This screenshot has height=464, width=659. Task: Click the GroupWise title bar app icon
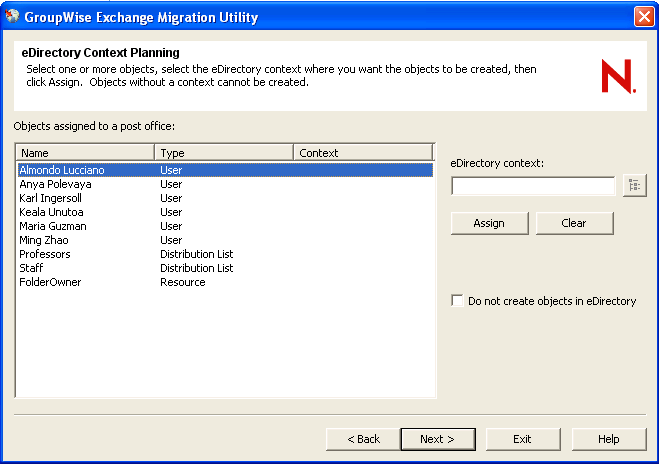(12, 16)
